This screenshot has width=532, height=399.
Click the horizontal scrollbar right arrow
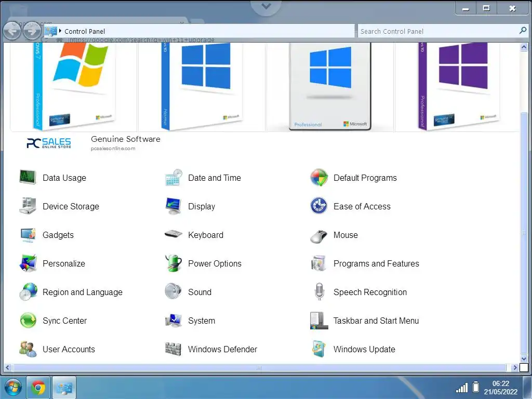[x=515, y=367]
